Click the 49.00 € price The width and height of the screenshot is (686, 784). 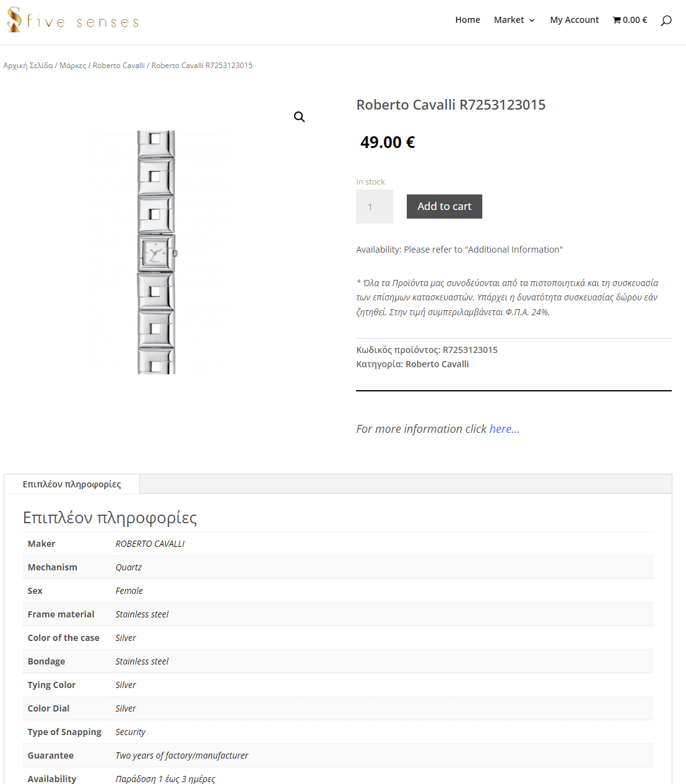[x=388, y=142]
